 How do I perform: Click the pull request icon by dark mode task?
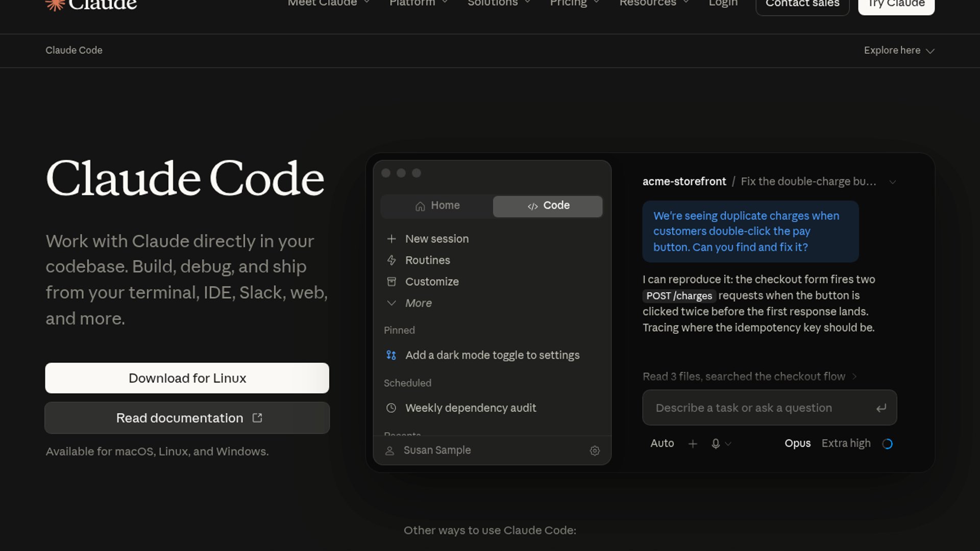point(391,355)
